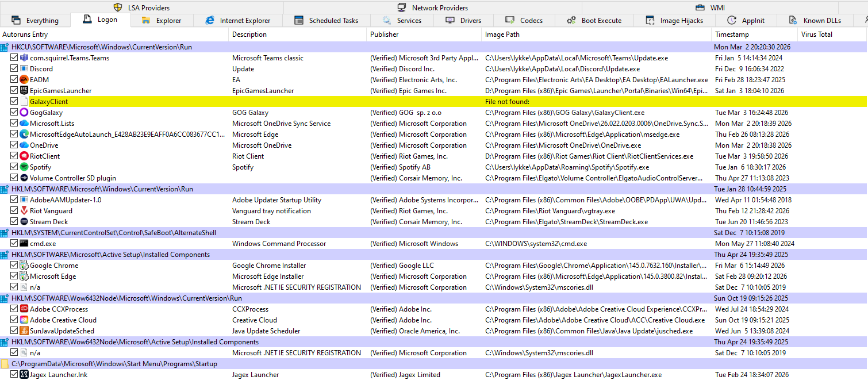Click the Stream Deck entry icon
Screen dimensions: 868x384
[x=24, y=222]
